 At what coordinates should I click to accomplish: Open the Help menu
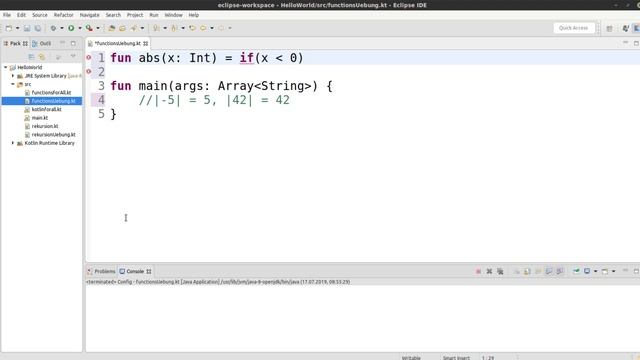193,15
